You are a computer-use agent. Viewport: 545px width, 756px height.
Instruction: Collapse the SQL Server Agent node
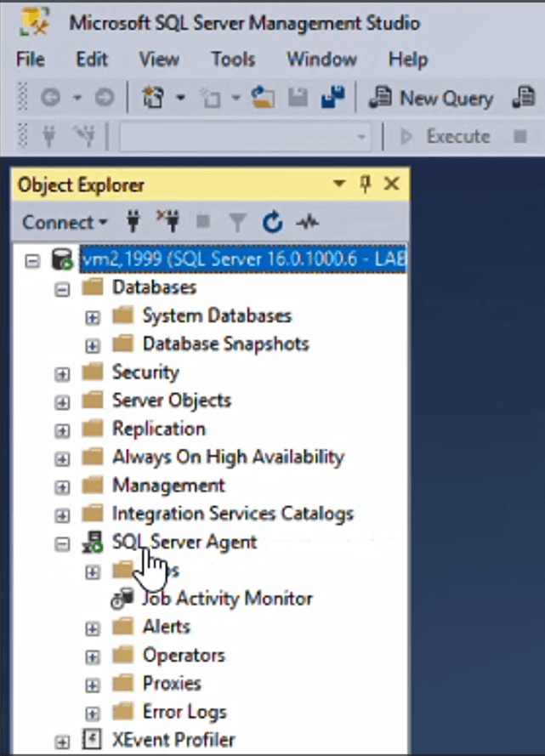62,543
